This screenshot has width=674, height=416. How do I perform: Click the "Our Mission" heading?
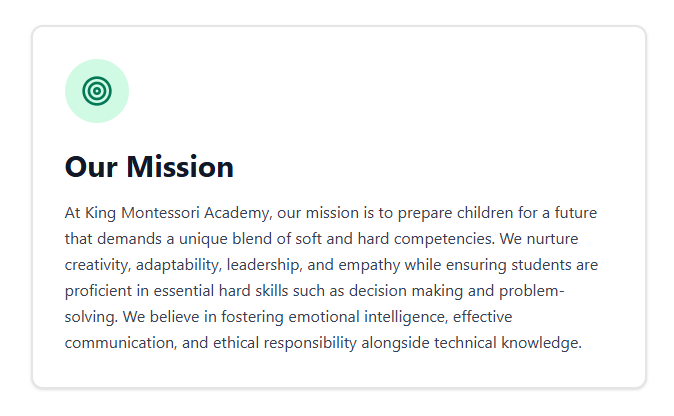pyautogui.click(x=149, y=167)
